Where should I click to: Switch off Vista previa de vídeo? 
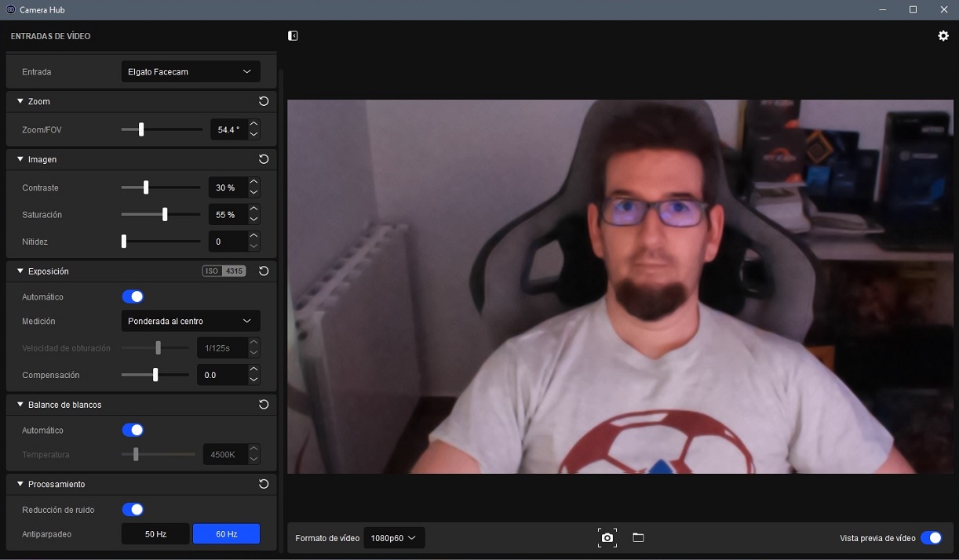click(931, 538)
